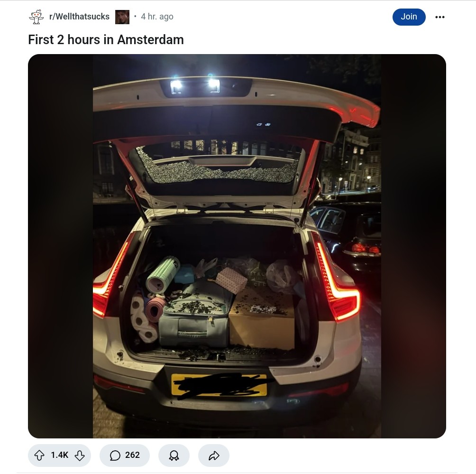
Task: Open the 'First 2 hours in Amsterdam' title
Action: click(x=106, y=39)
